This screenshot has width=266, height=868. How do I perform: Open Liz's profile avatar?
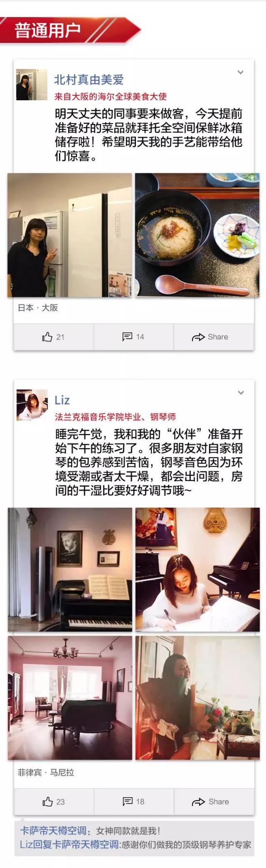click(32, 405)
